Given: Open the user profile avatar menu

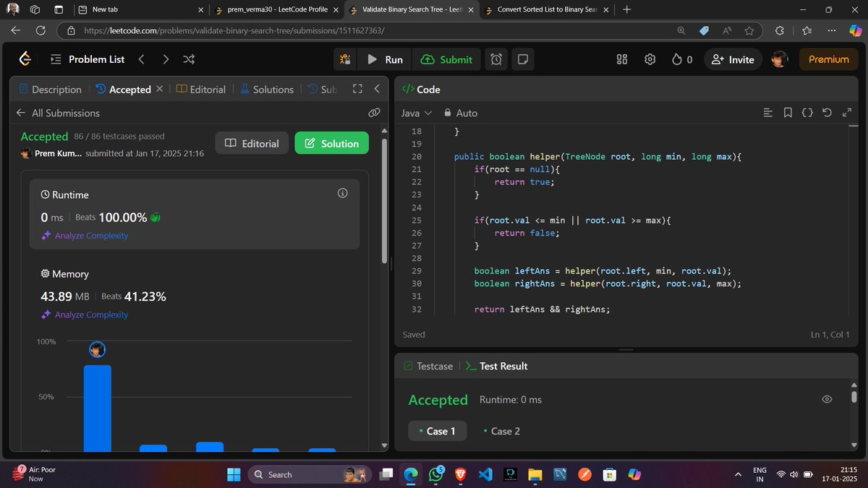Looking at the screenshot, I should 779,59.
